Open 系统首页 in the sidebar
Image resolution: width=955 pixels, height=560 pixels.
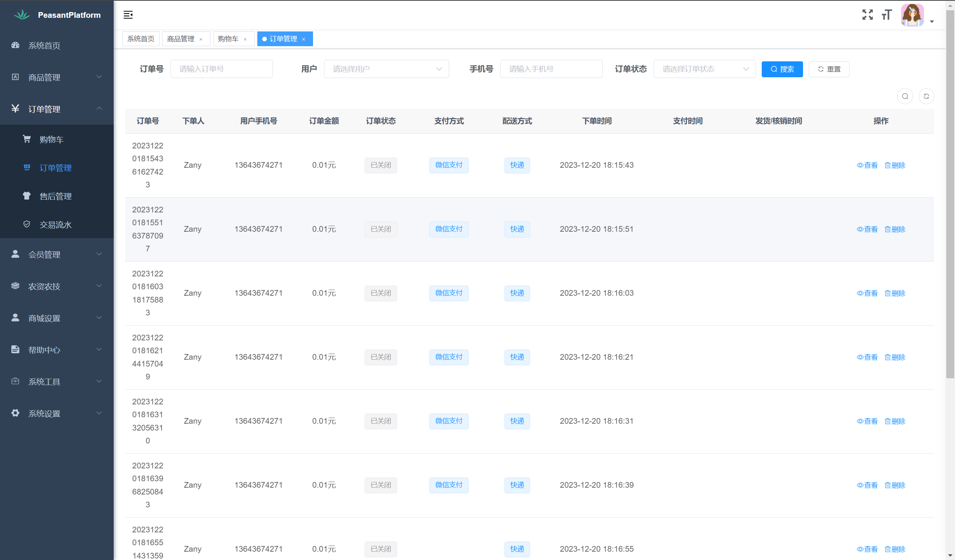pyautogui.click(x=57, y=45)
